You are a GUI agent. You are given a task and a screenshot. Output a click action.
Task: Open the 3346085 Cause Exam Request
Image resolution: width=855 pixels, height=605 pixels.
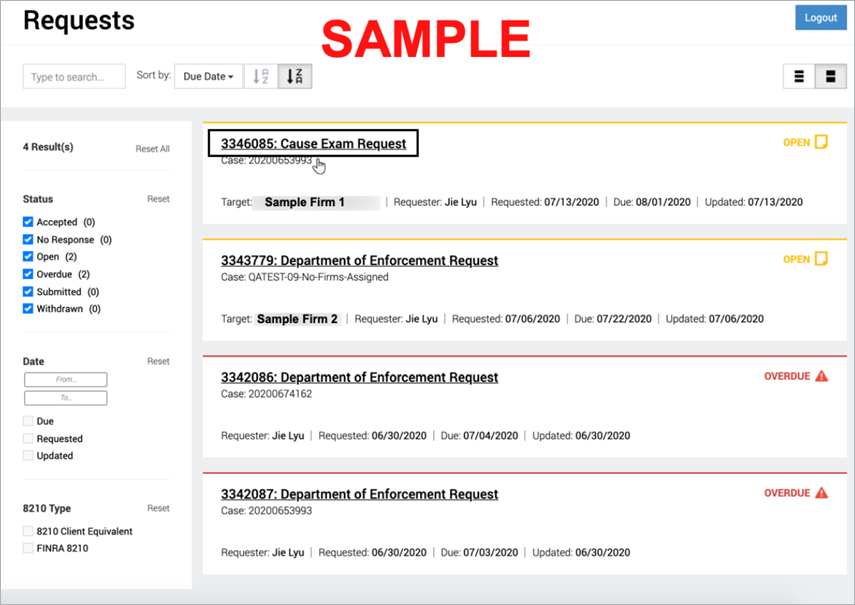coord(313,143)
